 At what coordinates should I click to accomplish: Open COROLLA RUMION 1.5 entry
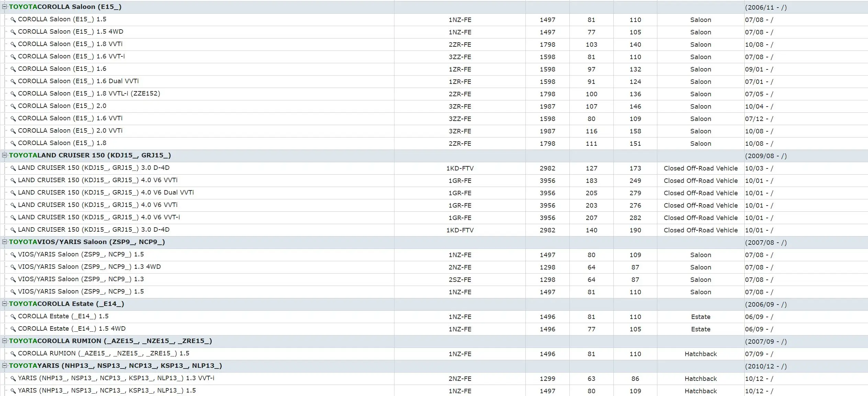click(104, 353)
